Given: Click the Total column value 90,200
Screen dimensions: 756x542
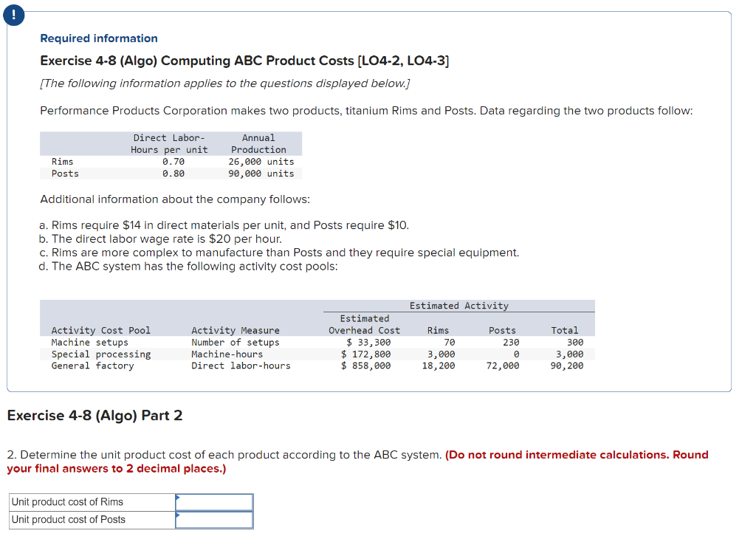Looking at the screenshot, I should click(568, 364).
